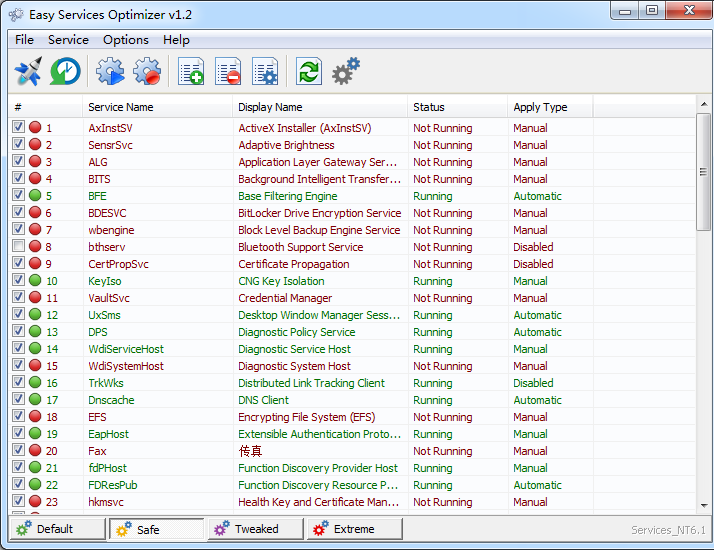Select the 'Credential Manager' display name

coord(285,298)
